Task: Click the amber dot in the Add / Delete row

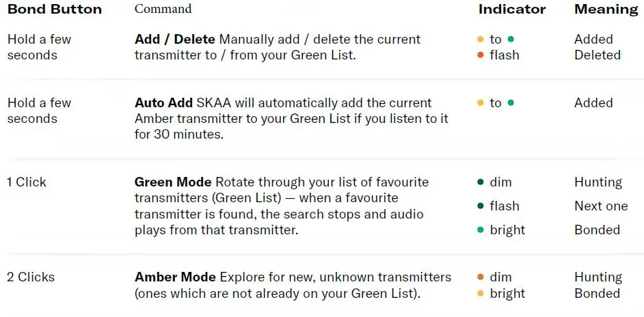Action: click(x=481, y=40)
